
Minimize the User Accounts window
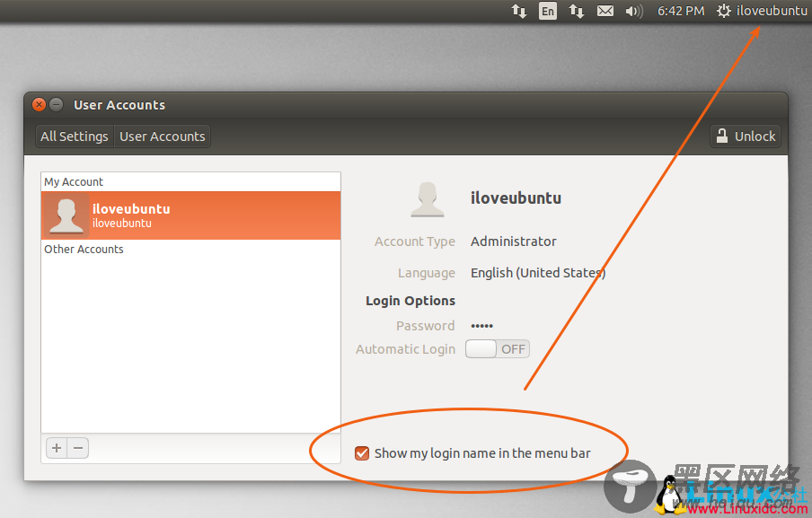tap(57, 105)
